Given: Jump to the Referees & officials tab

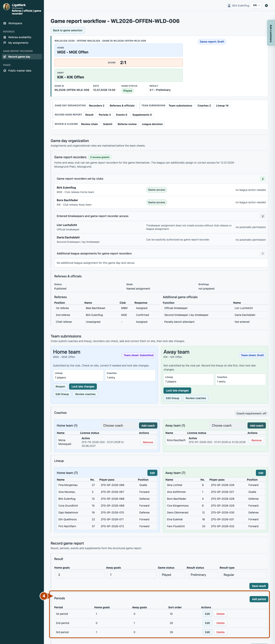Looking at the screenshot, I should pyautogui.click(x=122, y=106).
